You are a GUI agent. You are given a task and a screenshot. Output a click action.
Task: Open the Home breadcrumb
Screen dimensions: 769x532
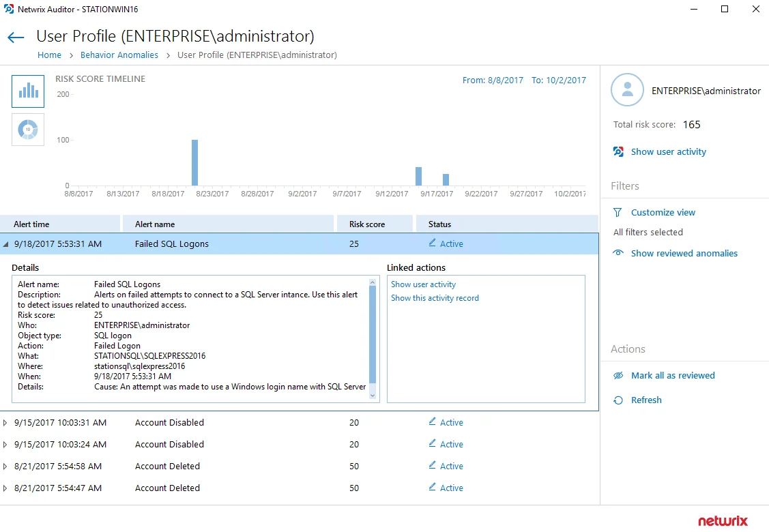[x=50, y=55]
